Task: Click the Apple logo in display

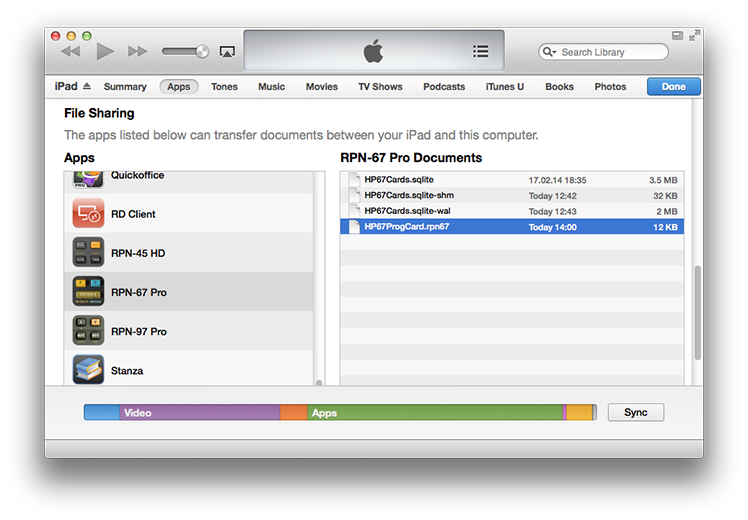Action: click(x=373, y=51)
